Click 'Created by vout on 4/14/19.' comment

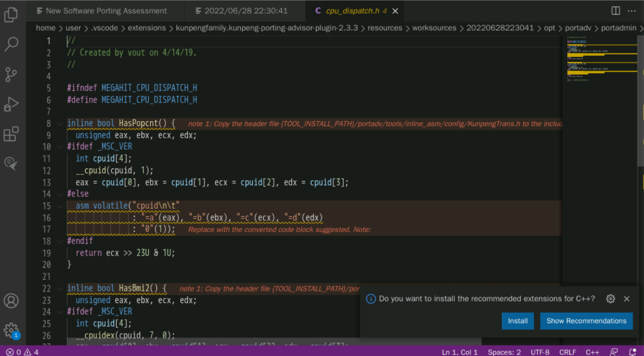click(x=138, y=52)
